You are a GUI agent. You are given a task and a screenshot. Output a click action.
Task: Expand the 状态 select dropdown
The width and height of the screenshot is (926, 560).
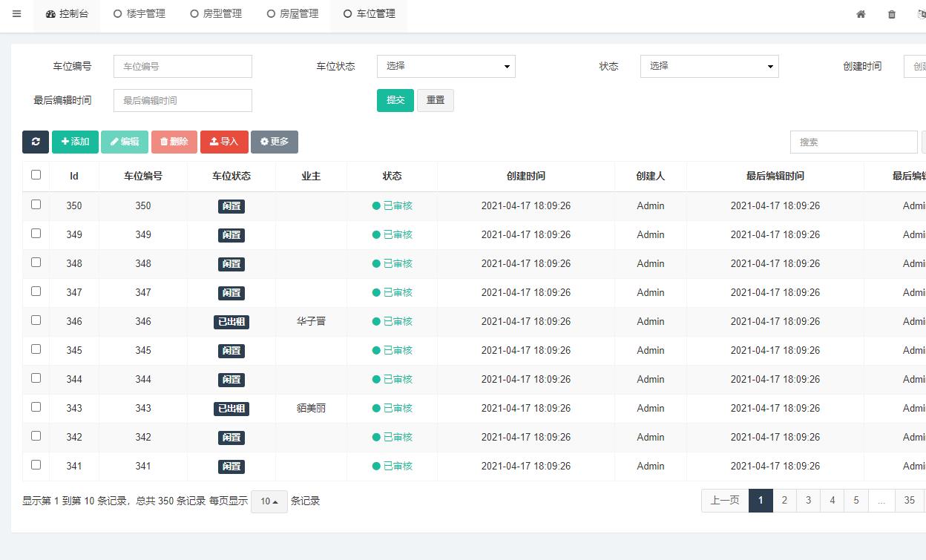(x=709, y=66)
